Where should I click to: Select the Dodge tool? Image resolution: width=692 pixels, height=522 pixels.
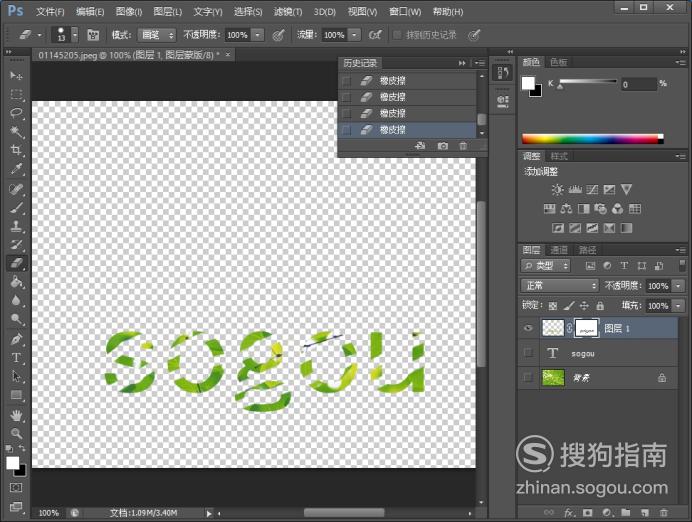point(16,319)
